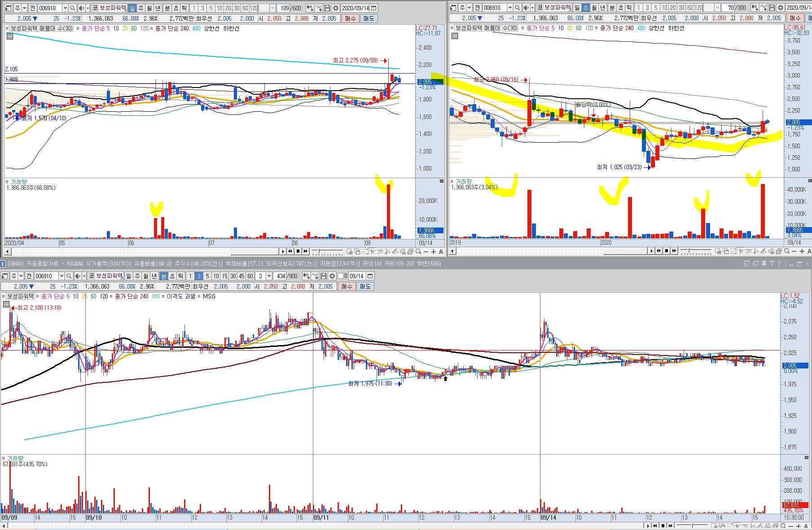Open stock code dropdown in daily chart
812x530 pixels.
tap(65, 8)
